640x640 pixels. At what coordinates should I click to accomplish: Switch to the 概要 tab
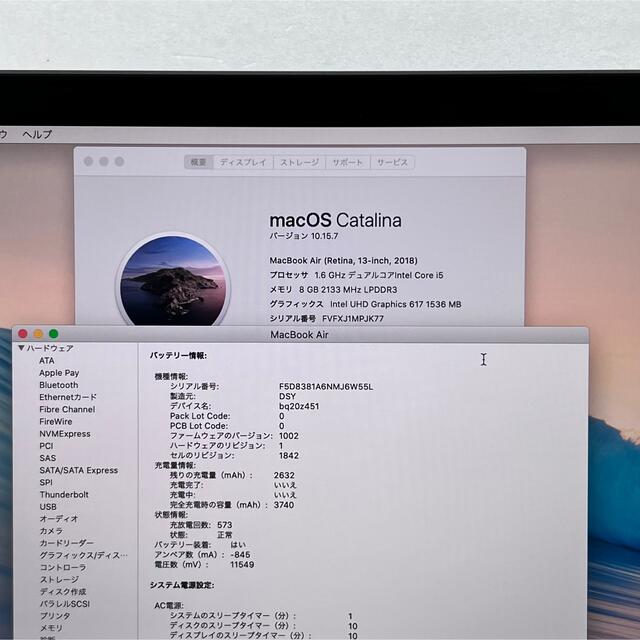(198, 162)
